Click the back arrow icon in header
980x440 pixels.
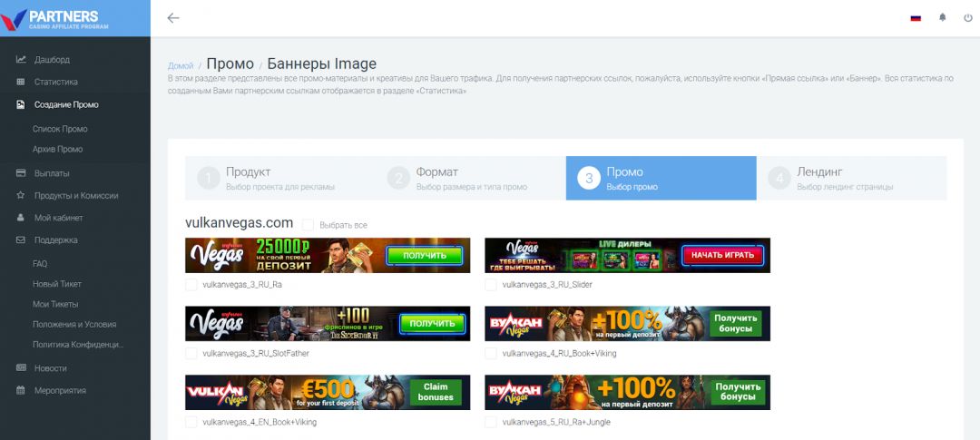click(173, 17)
